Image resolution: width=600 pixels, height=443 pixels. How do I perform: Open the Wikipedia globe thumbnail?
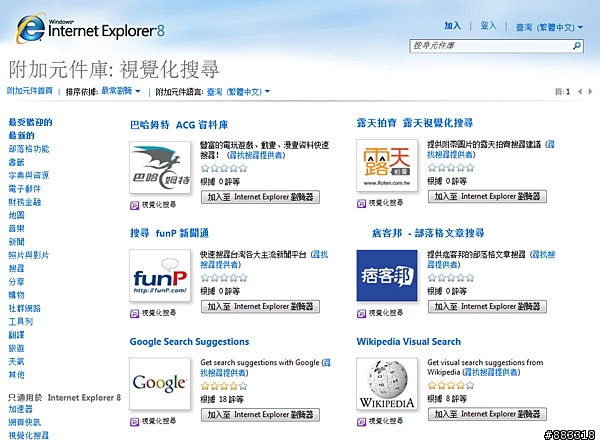[x=387, y=384]
